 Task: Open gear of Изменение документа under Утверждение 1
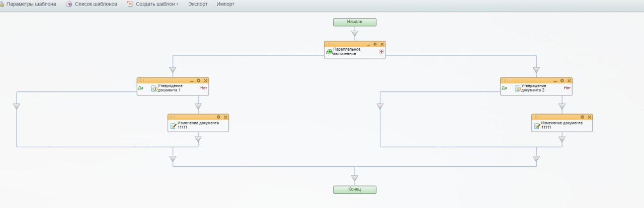(218, 117)
